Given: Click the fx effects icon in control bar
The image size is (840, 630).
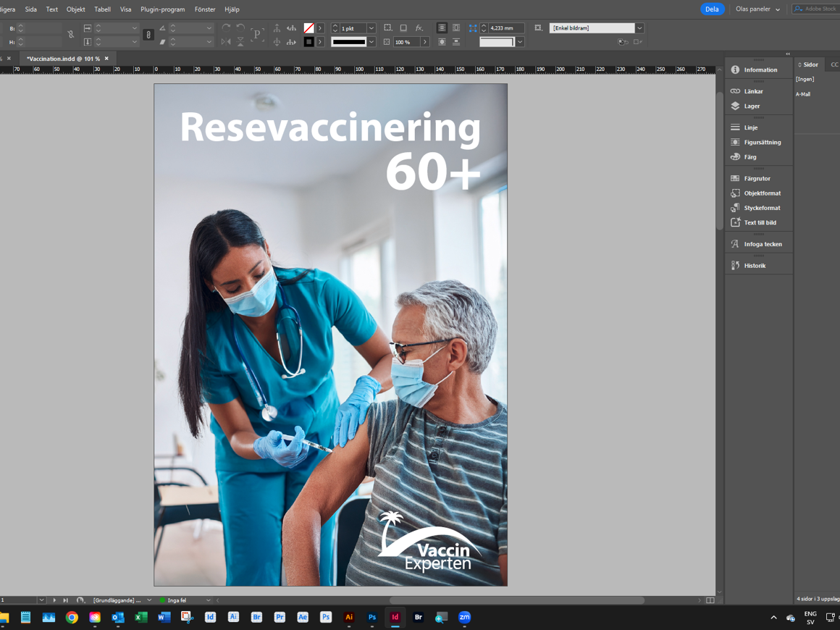Looking at the screenshot, I should pyautogui.click(x=419, y=28).
